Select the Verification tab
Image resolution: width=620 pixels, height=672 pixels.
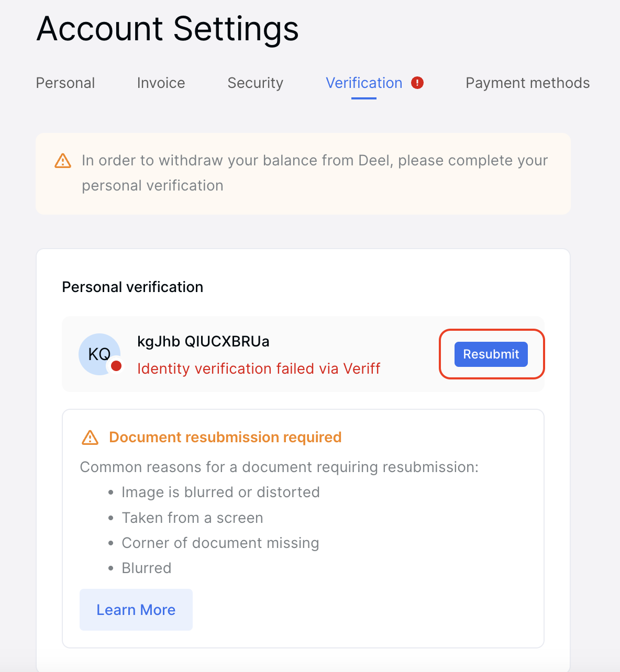pyautogui.click(x=363, y=83)
